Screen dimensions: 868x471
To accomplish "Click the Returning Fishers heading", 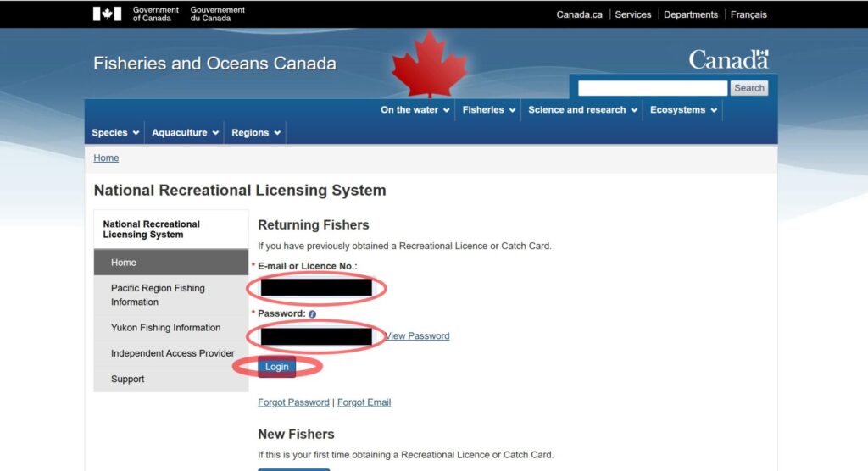I will click(x=314, y=224).
